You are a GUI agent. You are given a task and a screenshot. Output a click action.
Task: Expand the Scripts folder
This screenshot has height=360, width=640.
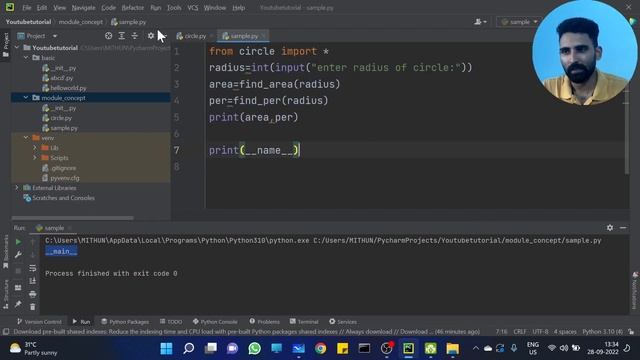pyautogui.click(x=35, y=158)
